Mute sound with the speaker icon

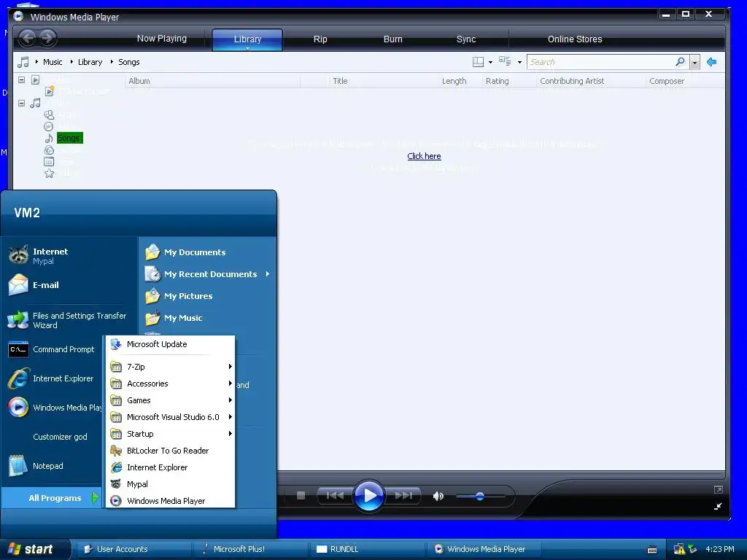pos(438,496)
